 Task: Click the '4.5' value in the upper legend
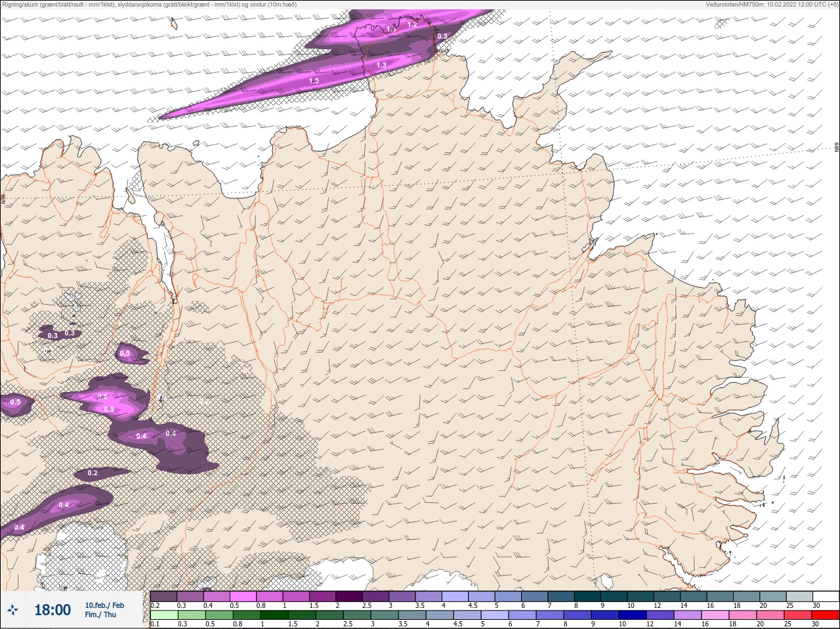473,605
